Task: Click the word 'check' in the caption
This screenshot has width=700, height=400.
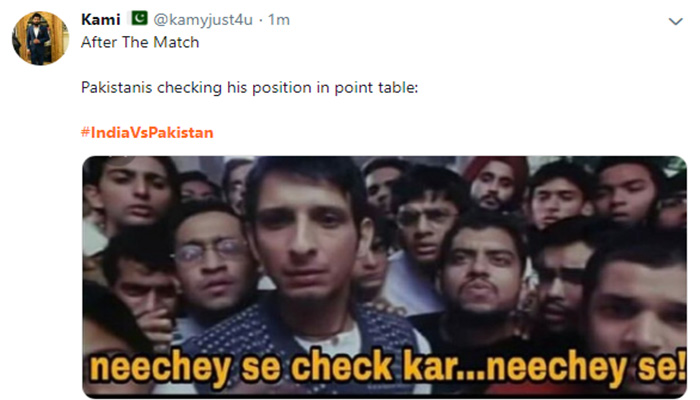Action: coord(342,367)
